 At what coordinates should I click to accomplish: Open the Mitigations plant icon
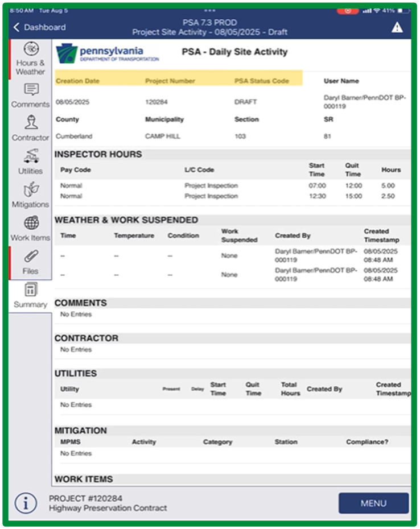(31, 189)
